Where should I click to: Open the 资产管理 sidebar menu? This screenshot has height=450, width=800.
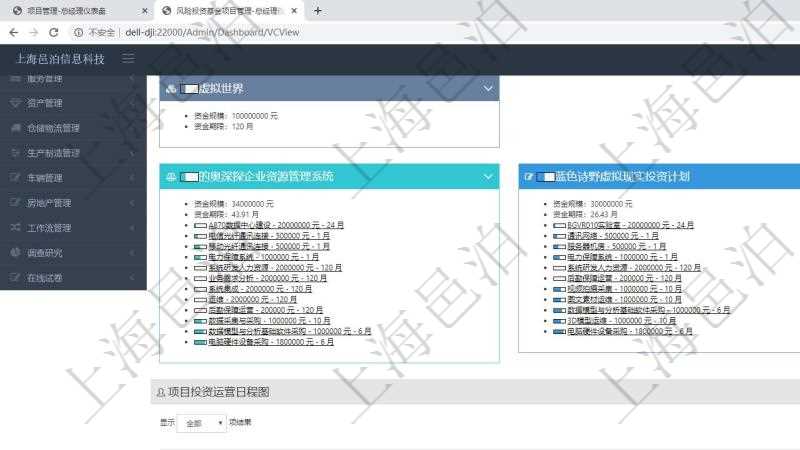[73, 103]
